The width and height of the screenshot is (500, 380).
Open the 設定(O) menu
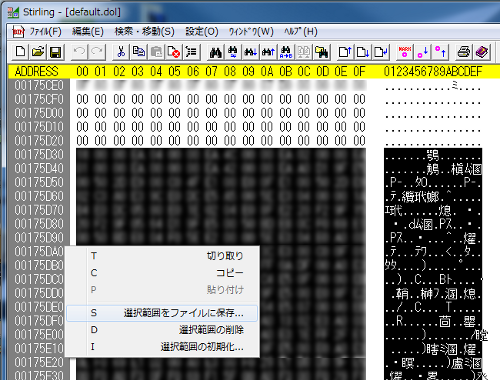(202, 32)
